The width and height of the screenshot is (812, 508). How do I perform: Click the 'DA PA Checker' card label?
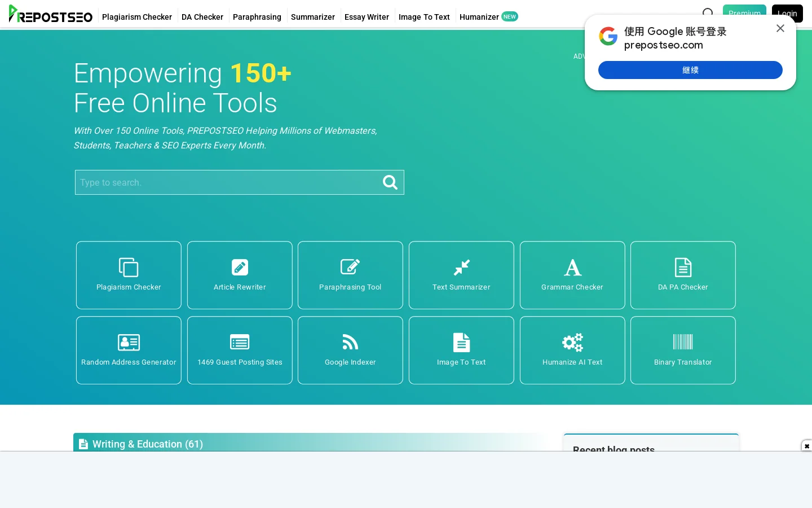point(683,287)
